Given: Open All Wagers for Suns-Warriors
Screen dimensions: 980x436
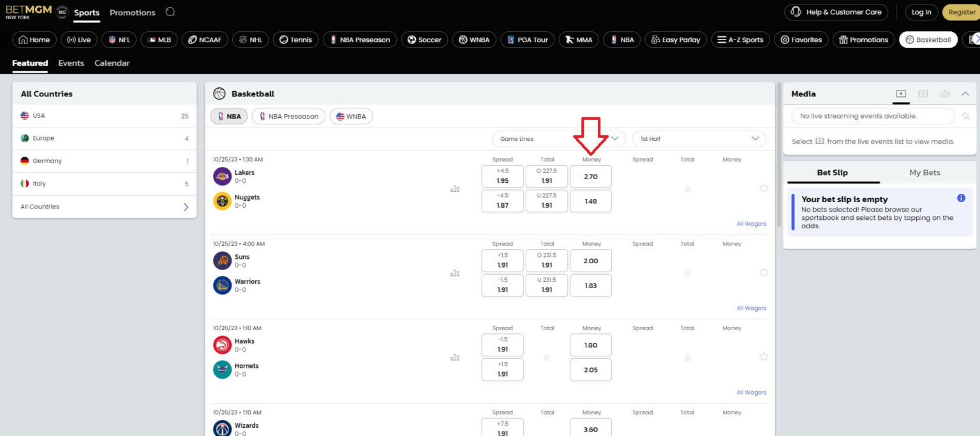Looking at the screenshot, I should coord(752,308).
